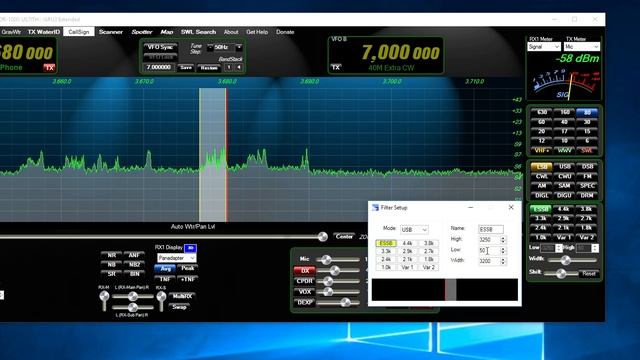The width and height of the screenshot is (640, 360).
Task: Click the High value spinner in Filter Setup
Action: pyautogui.click(x=503, y=240)
